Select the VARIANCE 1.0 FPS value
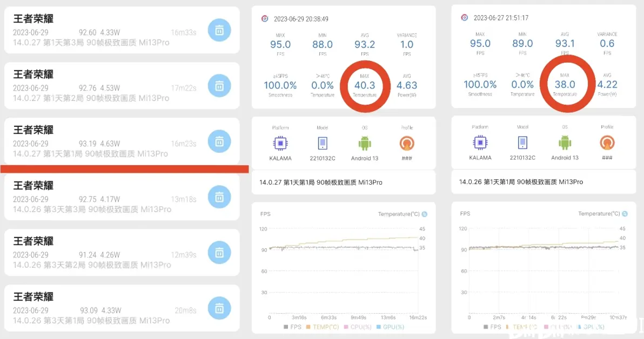 pos(407,44)
